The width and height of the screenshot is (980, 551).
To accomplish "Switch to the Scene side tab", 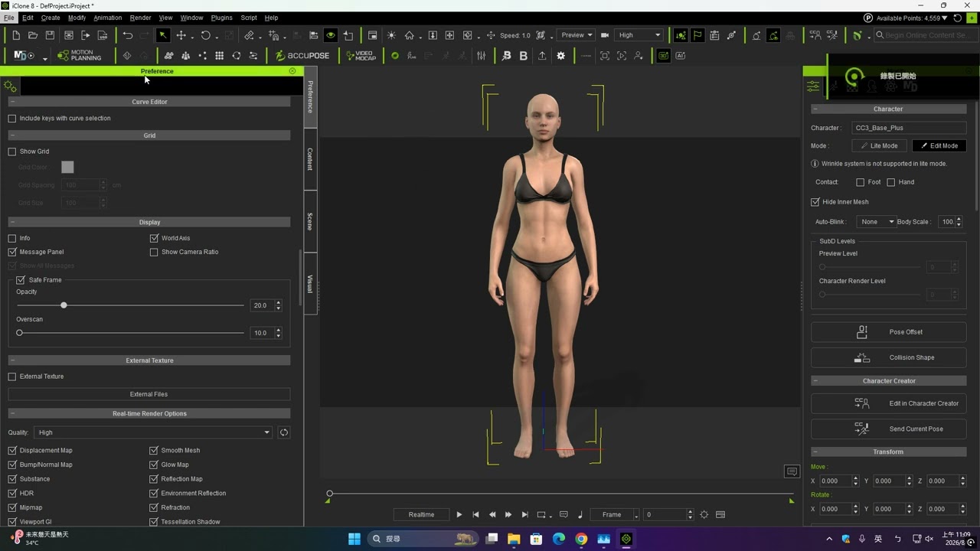I will point(310,221).
